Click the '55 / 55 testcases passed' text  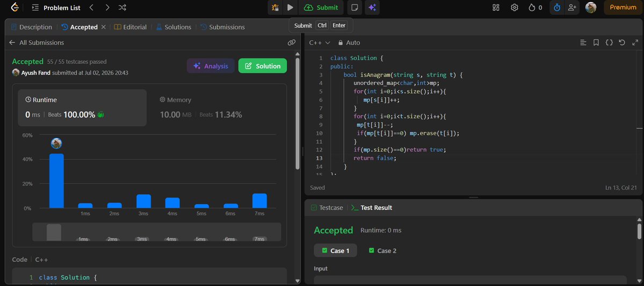(77, 62)
